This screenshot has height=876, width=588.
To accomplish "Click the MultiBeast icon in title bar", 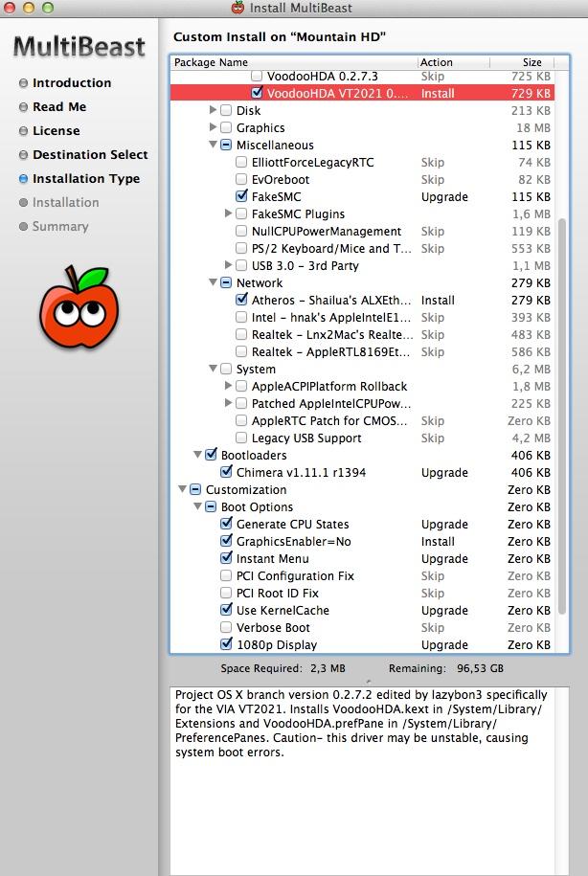I will click(x=238, y=8).
